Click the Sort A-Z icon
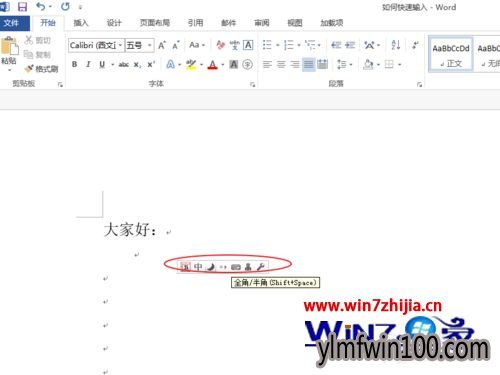This screenshot has height=375, width=500. coord(396,45)
